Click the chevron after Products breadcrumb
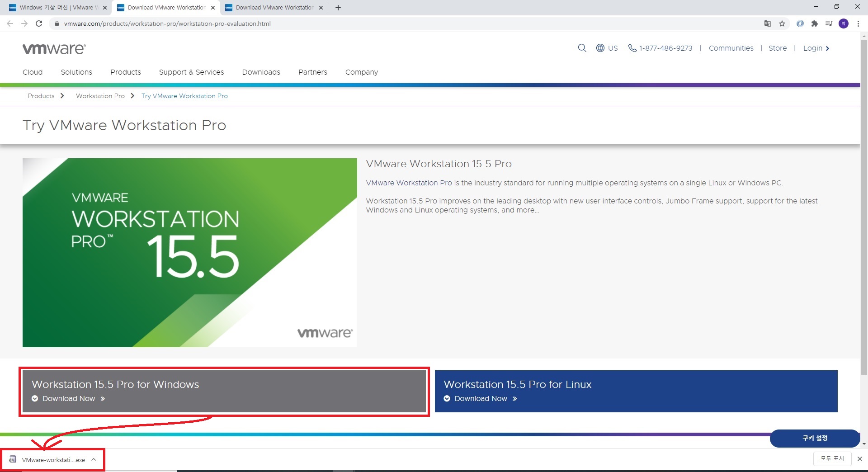The image size is (868, 472). point(62,96)
